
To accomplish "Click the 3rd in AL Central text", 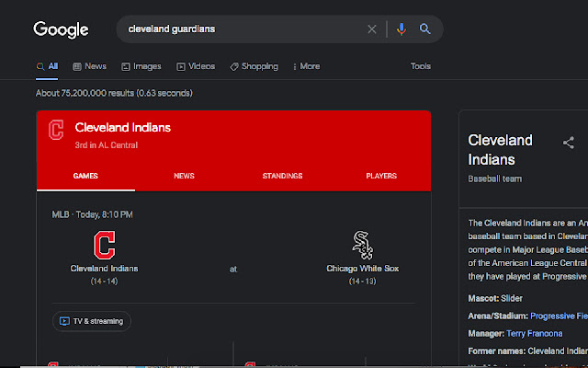I will pyautogui.click(x=107, y=145).
